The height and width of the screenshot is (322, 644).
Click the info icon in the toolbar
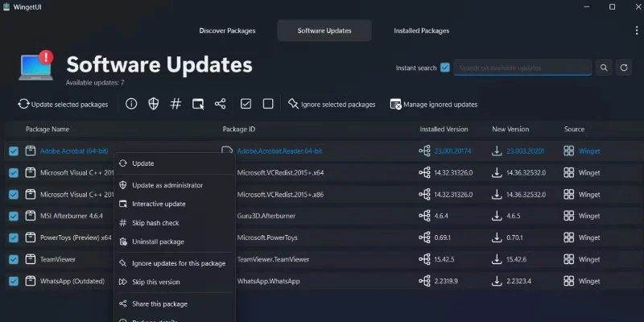click(x=131, y=104)
